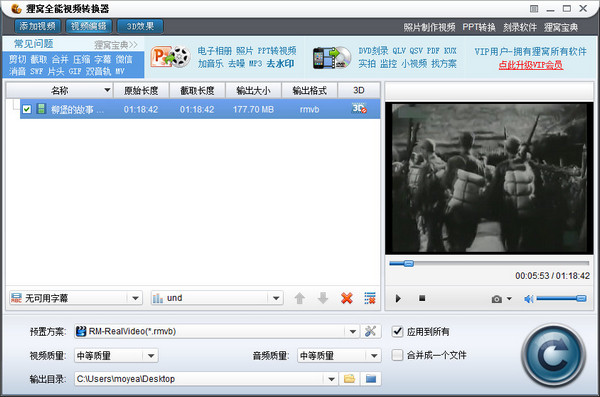Open the 狸窝宝典 top menu item
Screen dimensions: 600x397
[561, 27]
